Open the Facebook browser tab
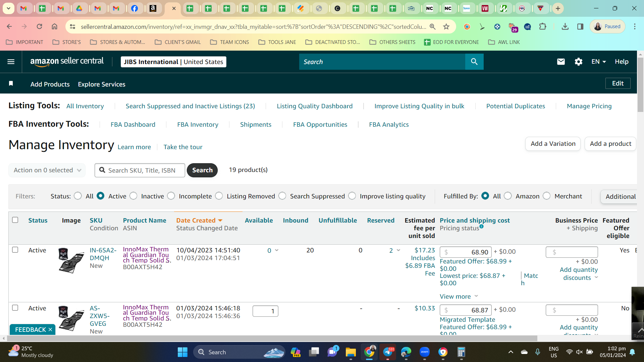The image size is (644, 362). click(x=135, y=8)
